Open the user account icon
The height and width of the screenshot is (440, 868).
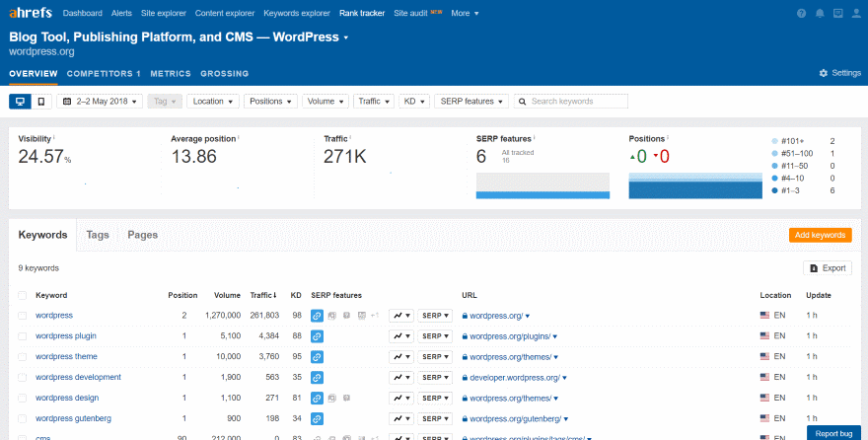coord(855,14)
